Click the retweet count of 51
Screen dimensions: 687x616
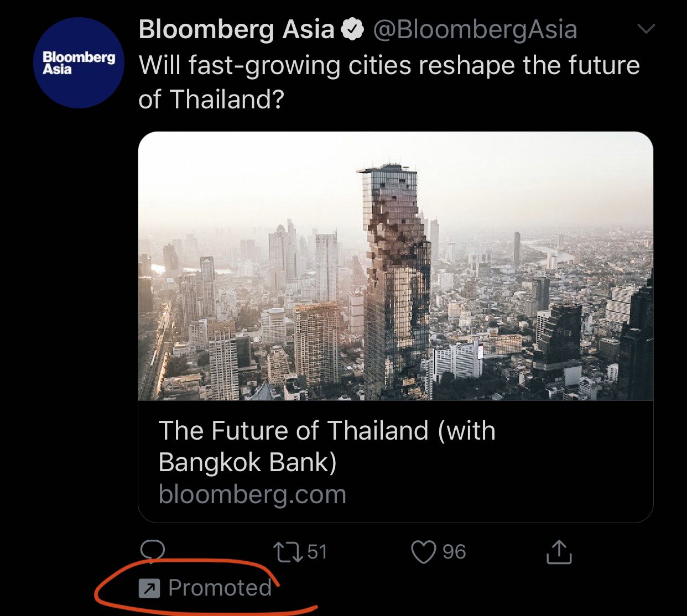tap(317, 552)
